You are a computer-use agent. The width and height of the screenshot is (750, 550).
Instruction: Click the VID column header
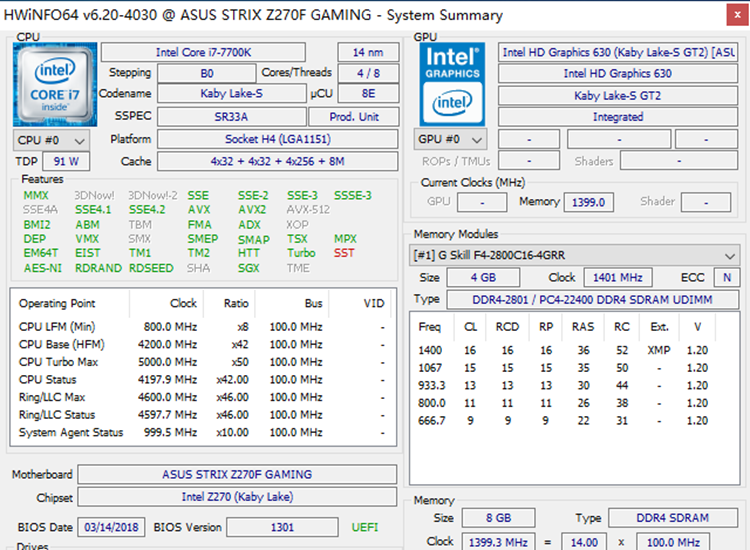pos(374,303)
